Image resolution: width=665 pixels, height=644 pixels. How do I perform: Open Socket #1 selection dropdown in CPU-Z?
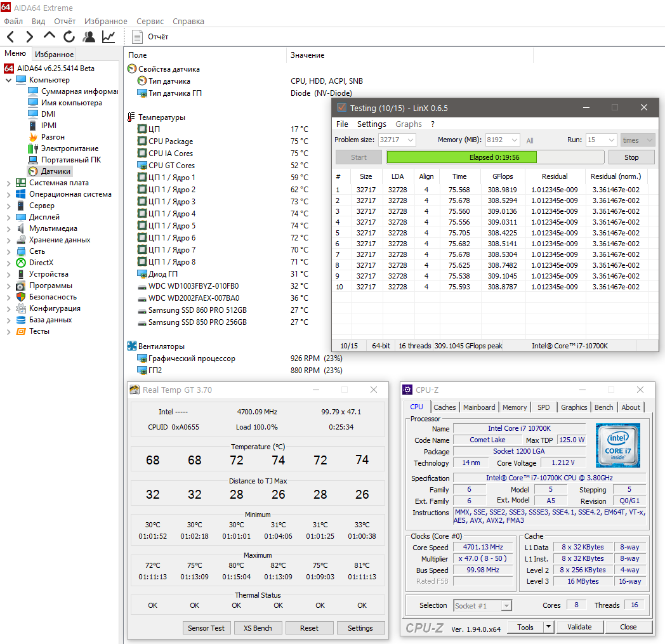coord(506,606)
